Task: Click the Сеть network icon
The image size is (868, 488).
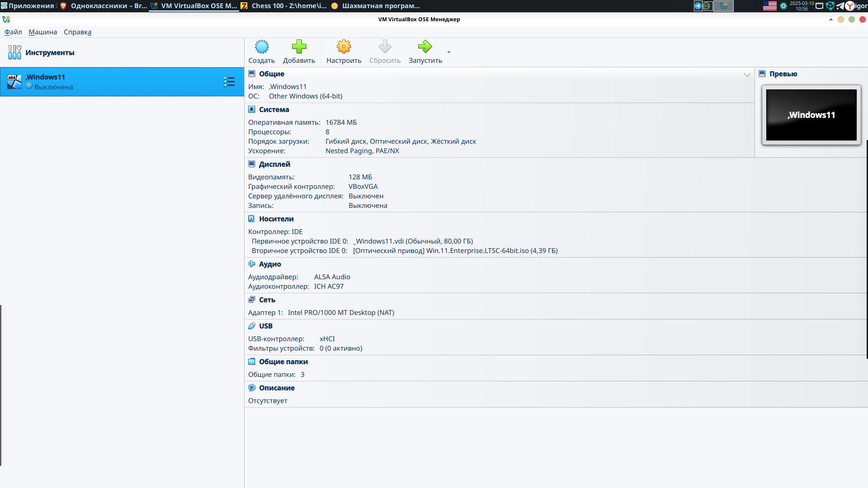Action: (252, 300)
